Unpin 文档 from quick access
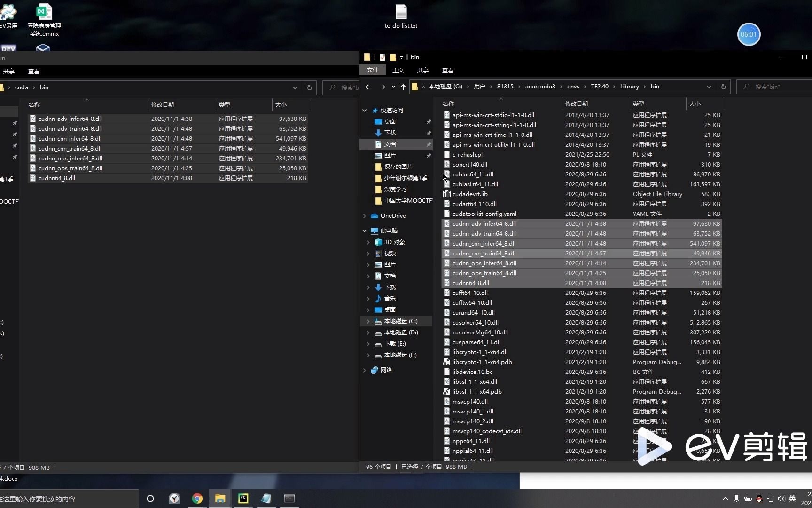The height and width of the screenshot is (508, 812). click(x=429, y=144)
